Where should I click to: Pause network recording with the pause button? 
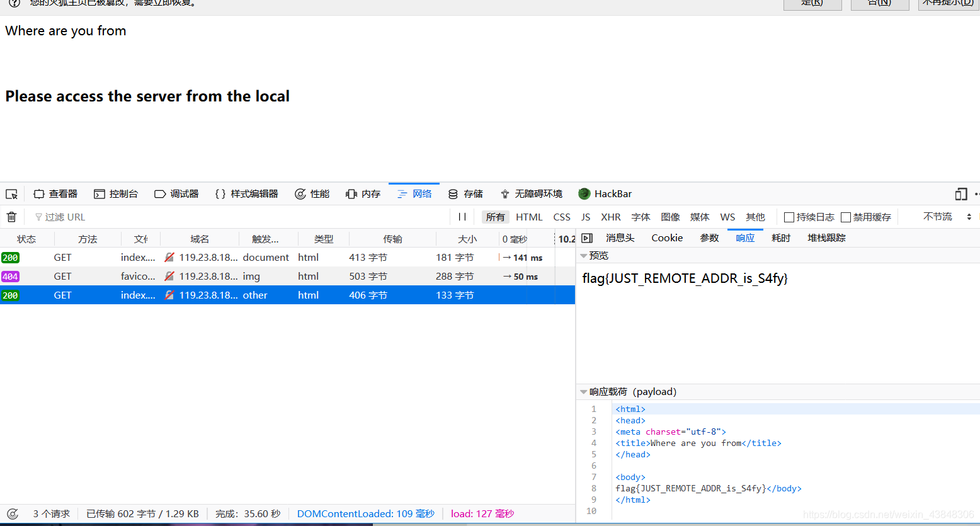462,217
